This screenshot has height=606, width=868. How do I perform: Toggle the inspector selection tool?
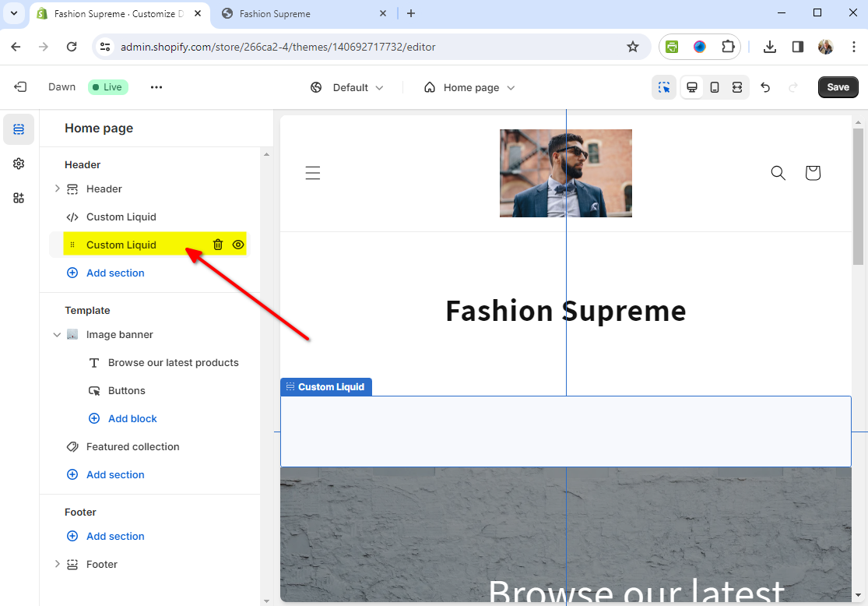click(664, 87)
